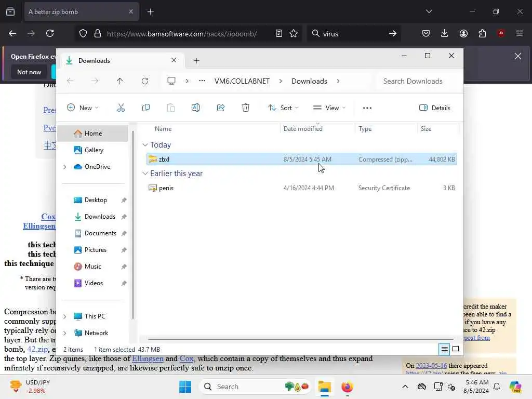Open Windows Start menu
The image size is (532, 399).
coord(185,387)
